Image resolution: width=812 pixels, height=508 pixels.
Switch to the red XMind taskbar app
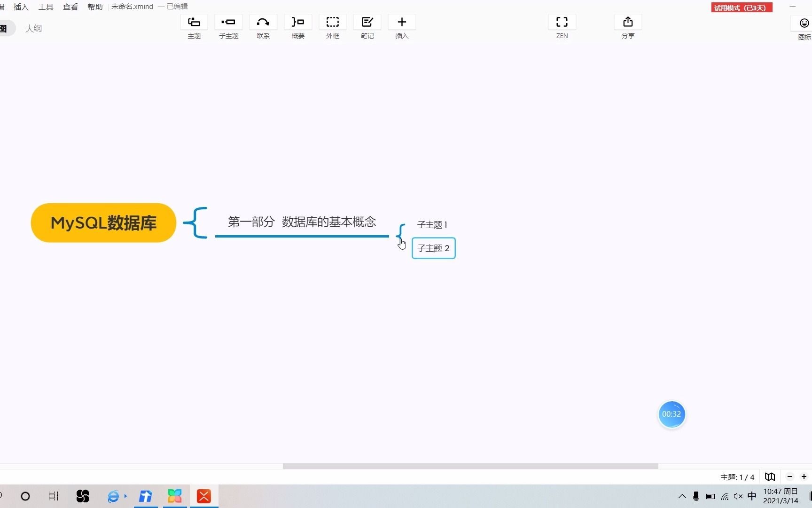(204, 496)
